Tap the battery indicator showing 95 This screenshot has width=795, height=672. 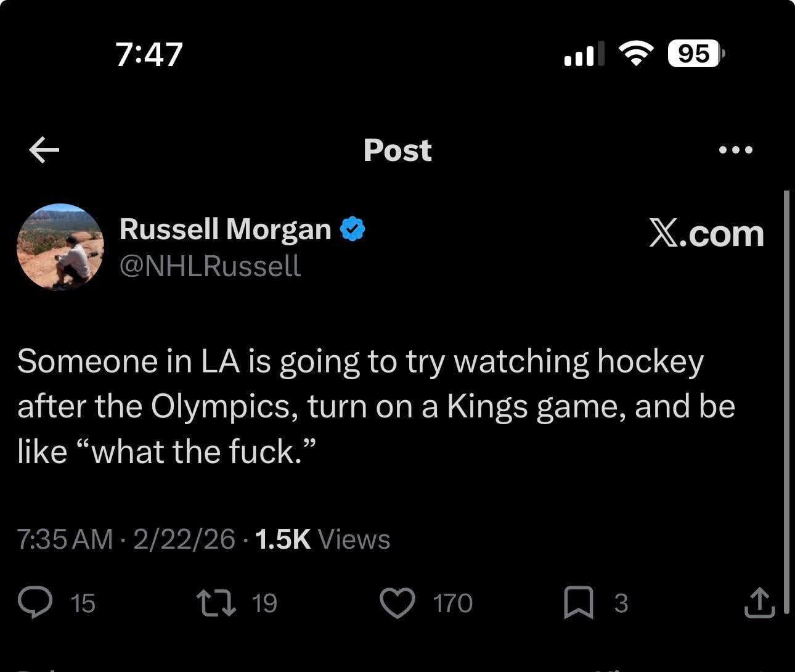695,54
